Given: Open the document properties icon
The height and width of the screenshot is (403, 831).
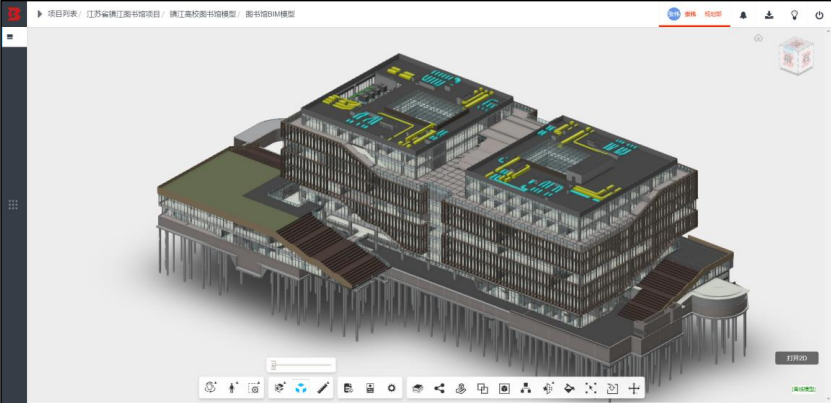Looking at the screenshot, I should 348,388.
